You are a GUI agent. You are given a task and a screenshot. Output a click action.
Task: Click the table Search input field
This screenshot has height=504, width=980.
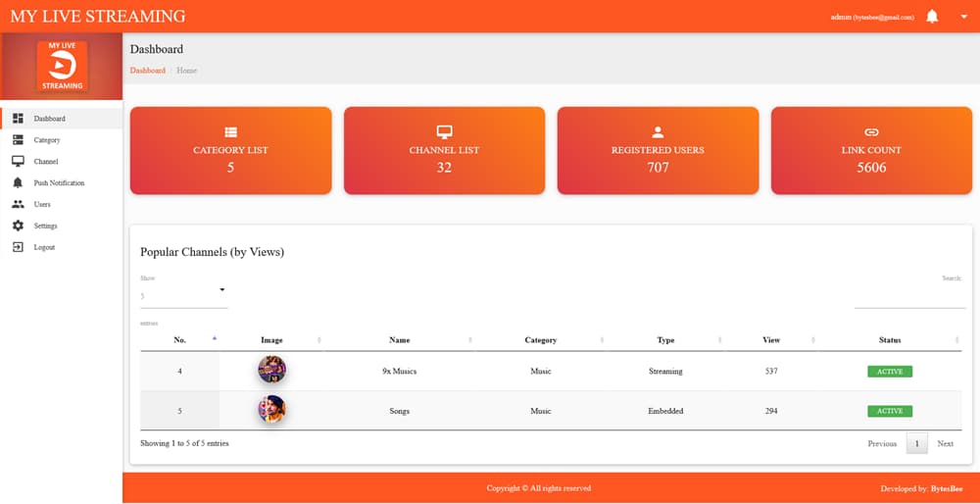coord(909,296)
